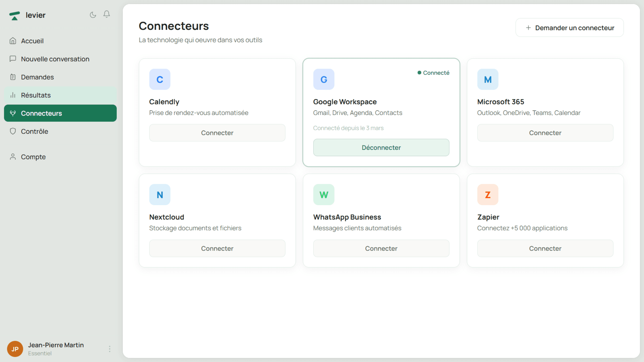Open the Résultats section
Image resolution: width=644 pixels, height=362 pixels.
pos(60,95)
